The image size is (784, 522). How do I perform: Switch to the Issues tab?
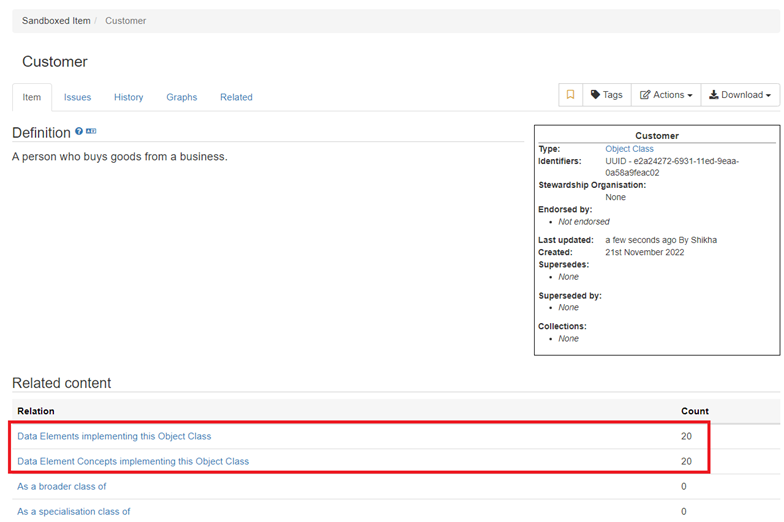[77, 97]
